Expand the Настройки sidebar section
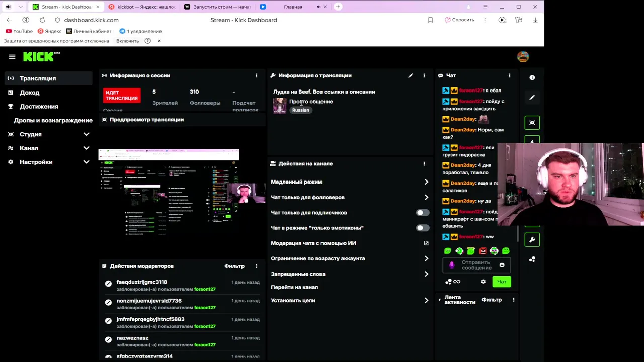The width and height of the screenshot is (644, 362). pos(86,162)
